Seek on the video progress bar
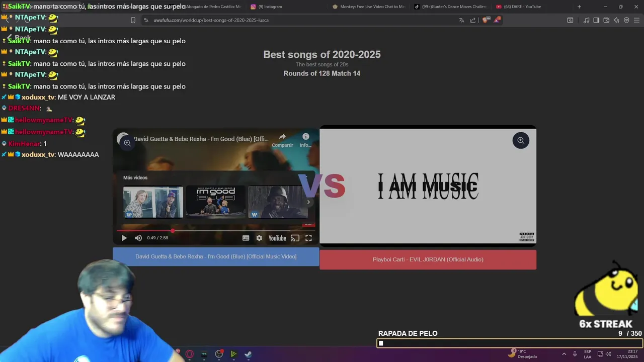644x362 pixels. point(216,231)
